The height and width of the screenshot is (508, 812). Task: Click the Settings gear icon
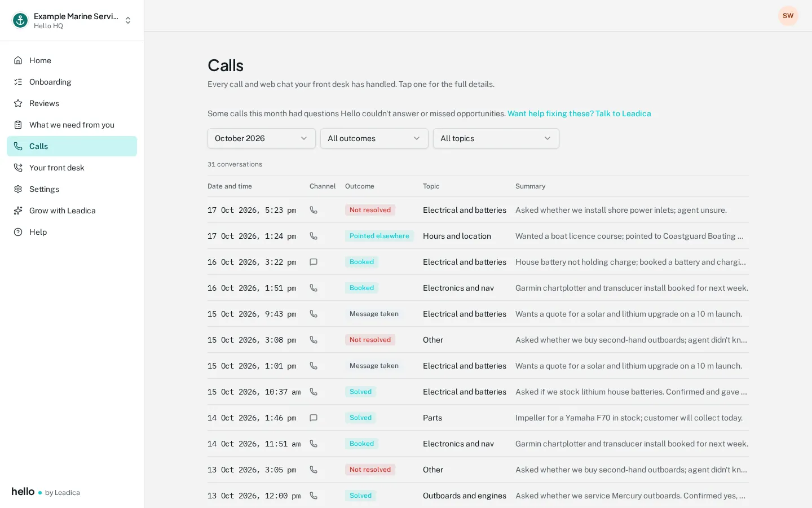pyautogui.click(x=18, y=189)
